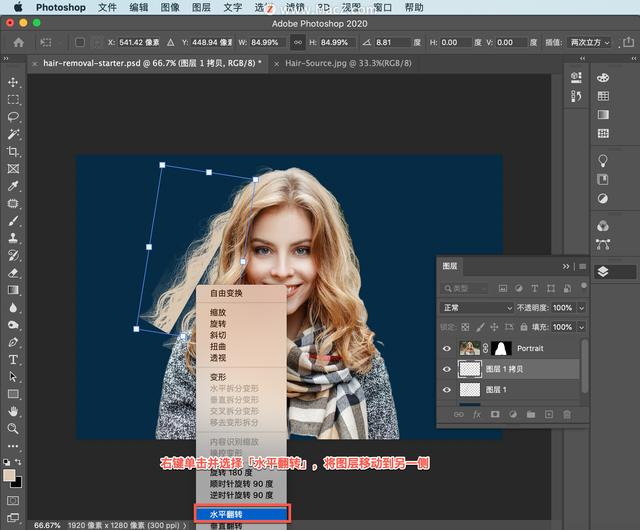
Task: Toggle visibility of 图层 1 拷贝 layer
Action: click(447, 369)
